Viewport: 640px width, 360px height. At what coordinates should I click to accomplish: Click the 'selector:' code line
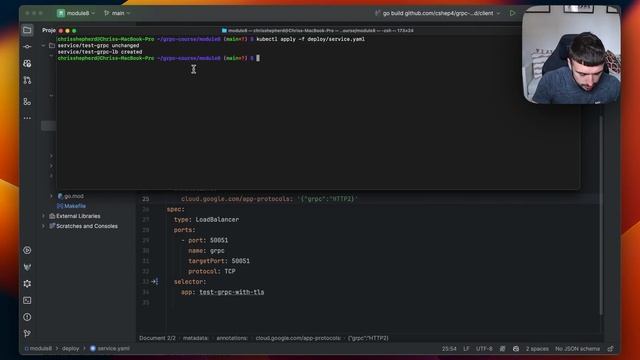click(190, 282)
